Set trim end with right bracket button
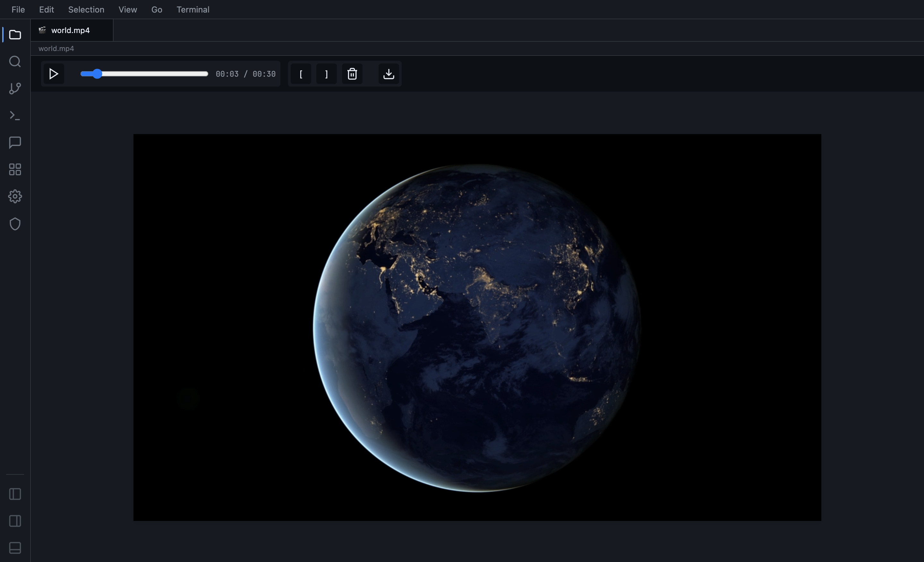The image size is (924, 562). (326, 74)
